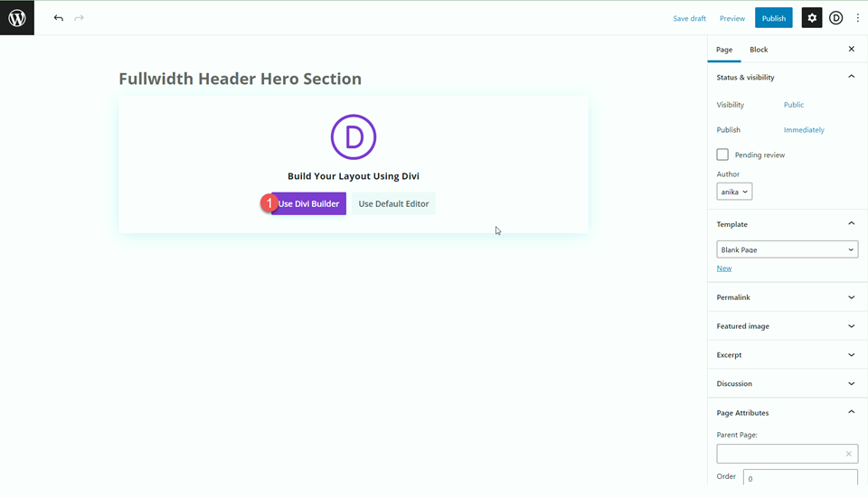Toggle the settings gear icon

[x=812, y=18]
